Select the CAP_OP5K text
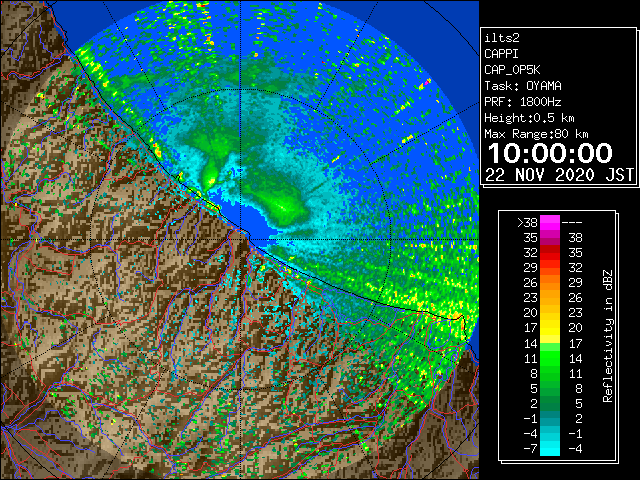This screenshot has height=480, width=640. (512, 70)
